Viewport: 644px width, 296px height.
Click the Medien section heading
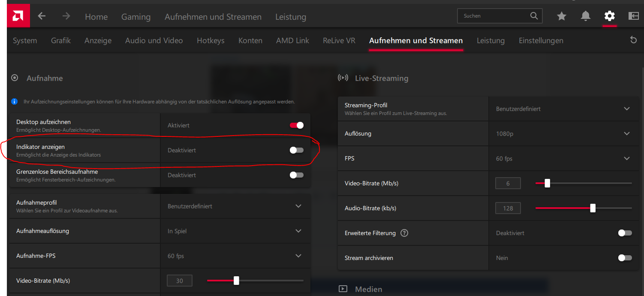click(x=368, y=289)
